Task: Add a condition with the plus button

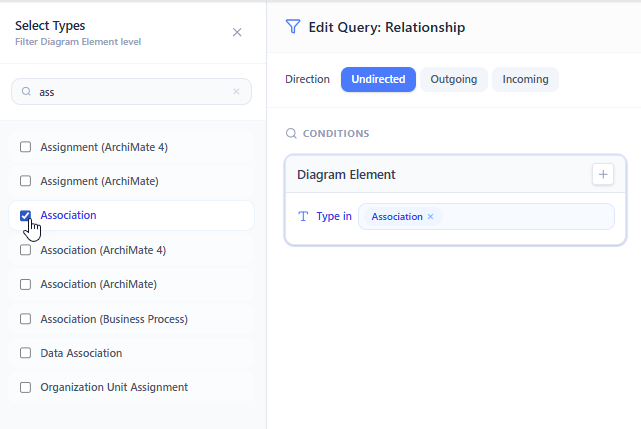Action: [603, 175]
